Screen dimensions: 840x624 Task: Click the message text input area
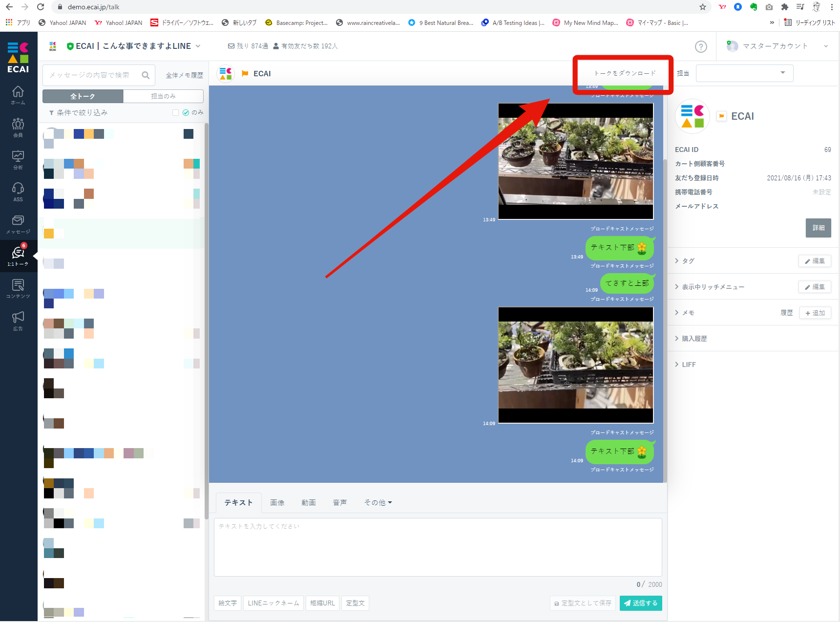click(x=438, y=547)
